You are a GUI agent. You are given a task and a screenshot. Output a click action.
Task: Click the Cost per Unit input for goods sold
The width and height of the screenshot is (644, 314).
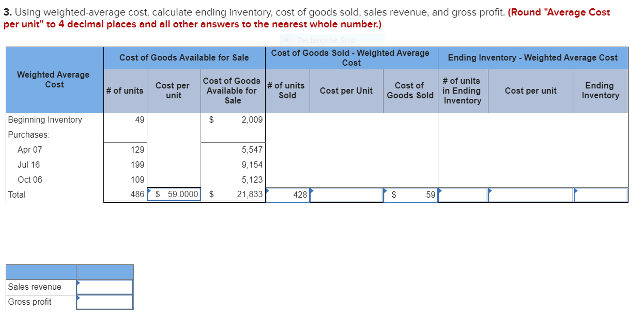click(346, 195)
